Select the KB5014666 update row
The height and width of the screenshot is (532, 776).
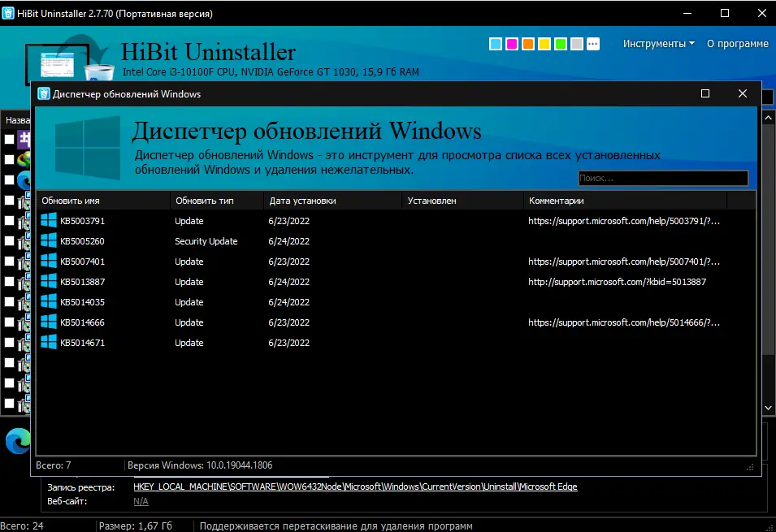point(396,322)
